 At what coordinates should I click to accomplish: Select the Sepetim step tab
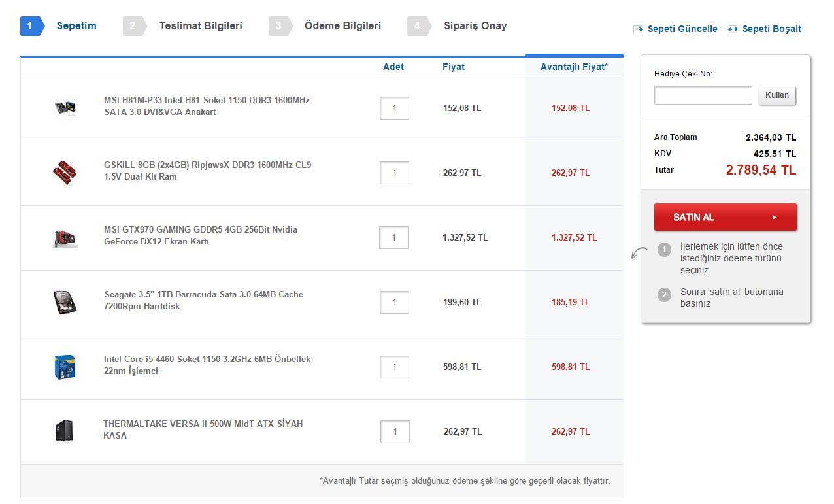(x=76, y=26)
